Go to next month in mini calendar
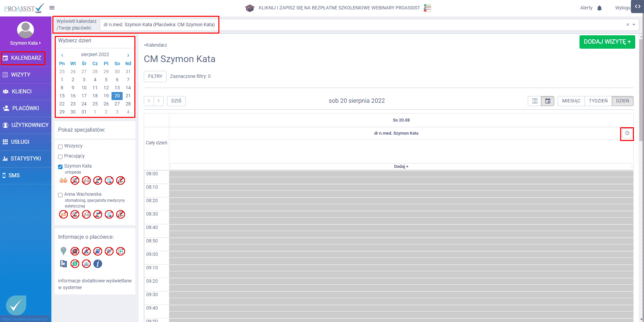 tap(128, 55)
